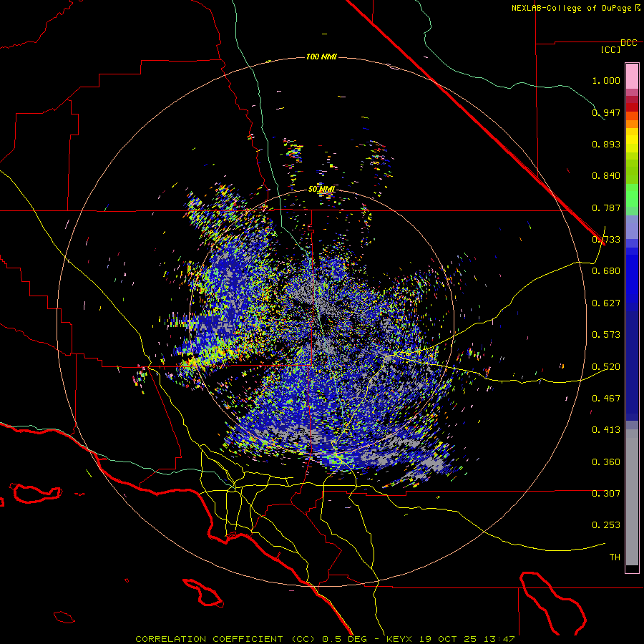Click the 1.000 legend value

point(606,80)
